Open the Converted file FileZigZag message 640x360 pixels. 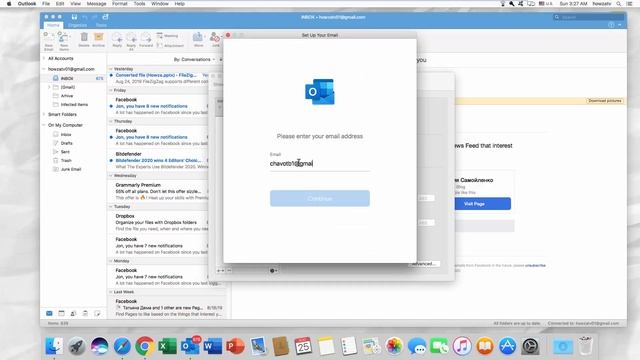(159, 78)
